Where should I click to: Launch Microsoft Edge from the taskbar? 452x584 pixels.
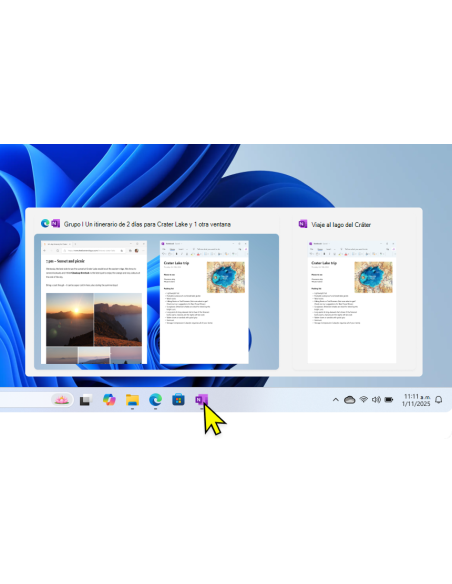[x=155, y=400]
